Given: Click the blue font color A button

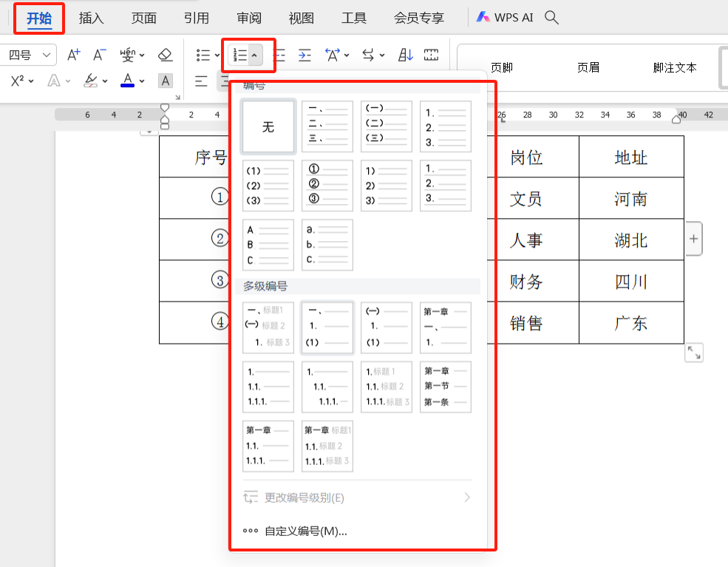Looking at the screenshot, I should 127,81.
